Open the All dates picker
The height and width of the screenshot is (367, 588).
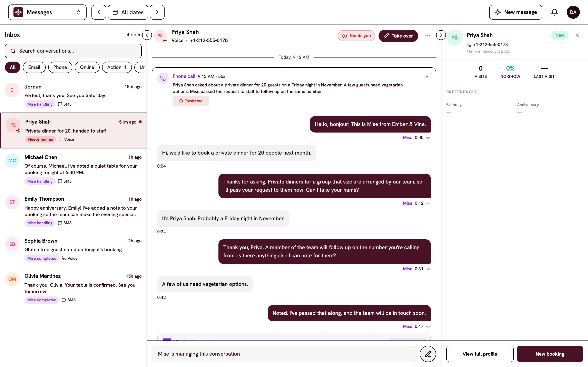pos(128,12)
